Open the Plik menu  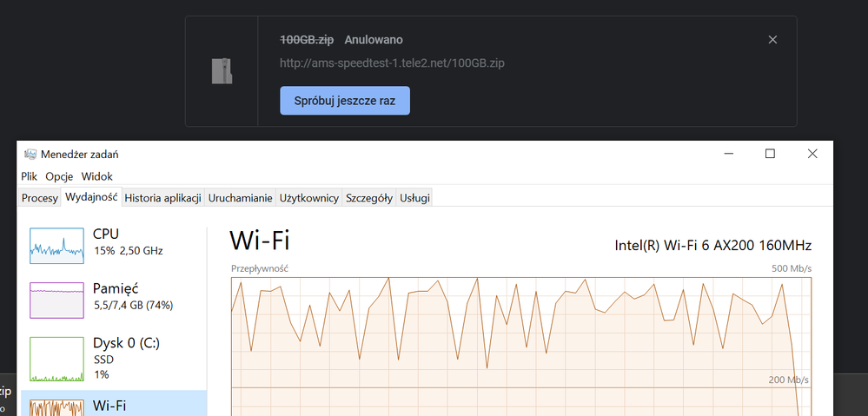(30, 175)
